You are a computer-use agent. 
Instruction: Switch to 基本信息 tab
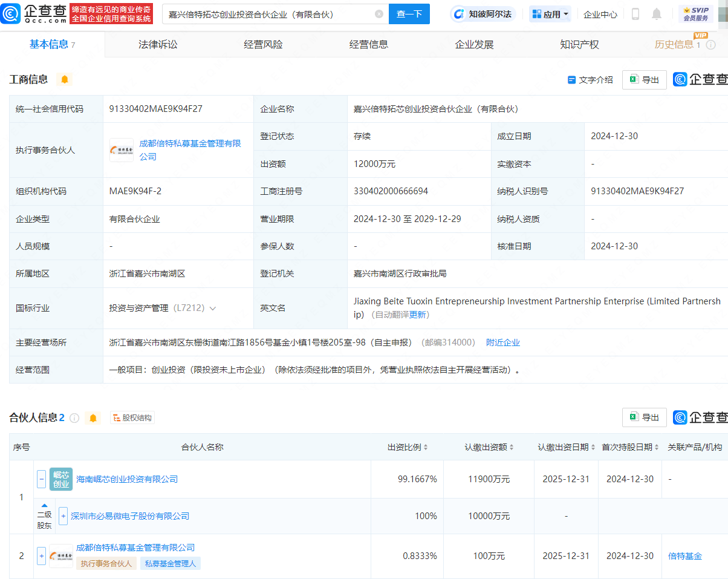pos(52,44)
